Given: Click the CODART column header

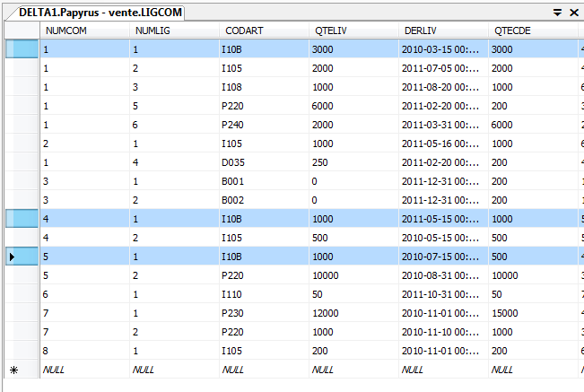Looking at the screenshot, I should (264, 30).
